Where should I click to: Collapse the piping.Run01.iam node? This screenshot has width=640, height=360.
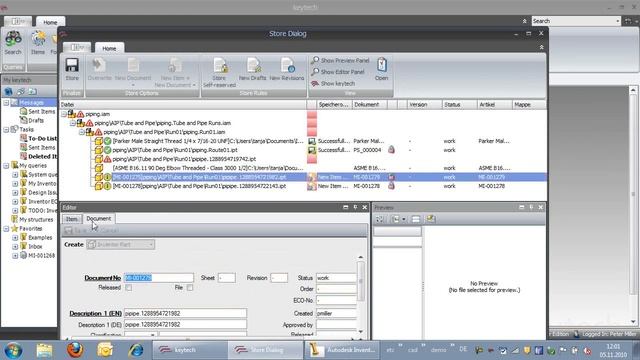(x=82, y=132)
